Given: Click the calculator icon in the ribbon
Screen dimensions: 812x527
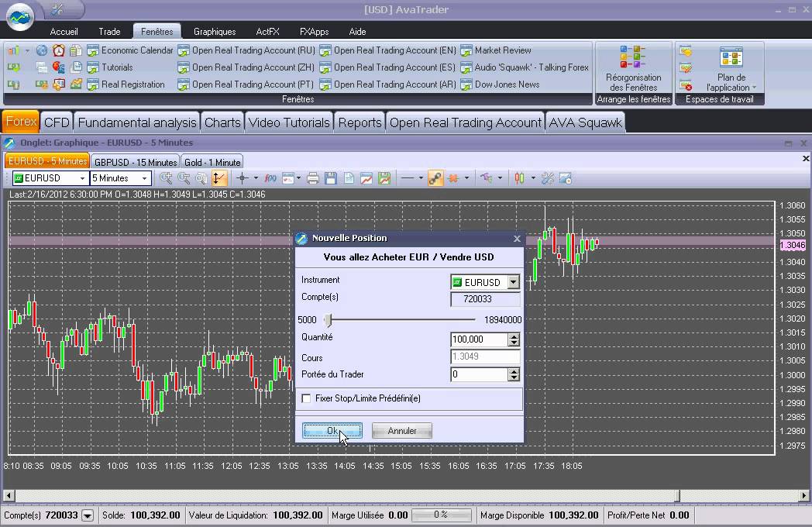Looking at the screenshot, I should 76,50.
